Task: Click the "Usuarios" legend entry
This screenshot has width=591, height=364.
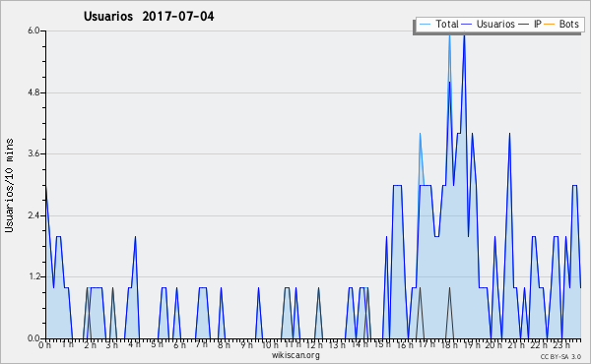Action: pyautogui.click(x=495, y=24)
